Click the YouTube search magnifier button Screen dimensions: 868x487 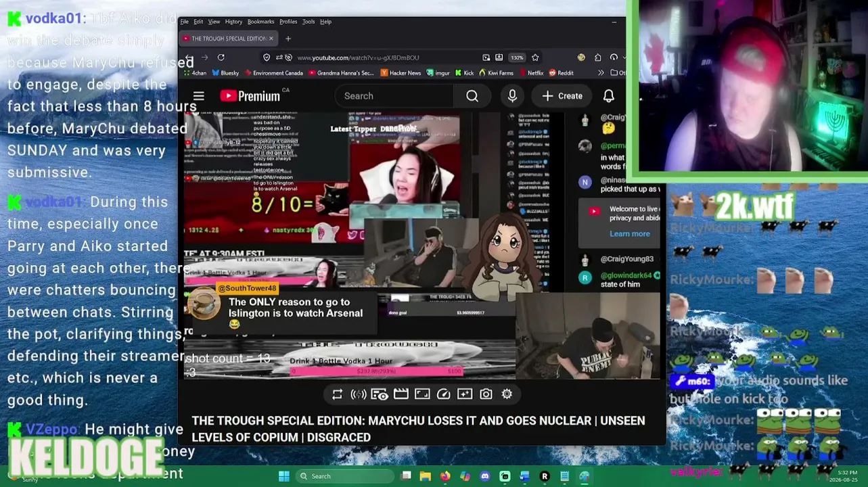click(472, 96)
